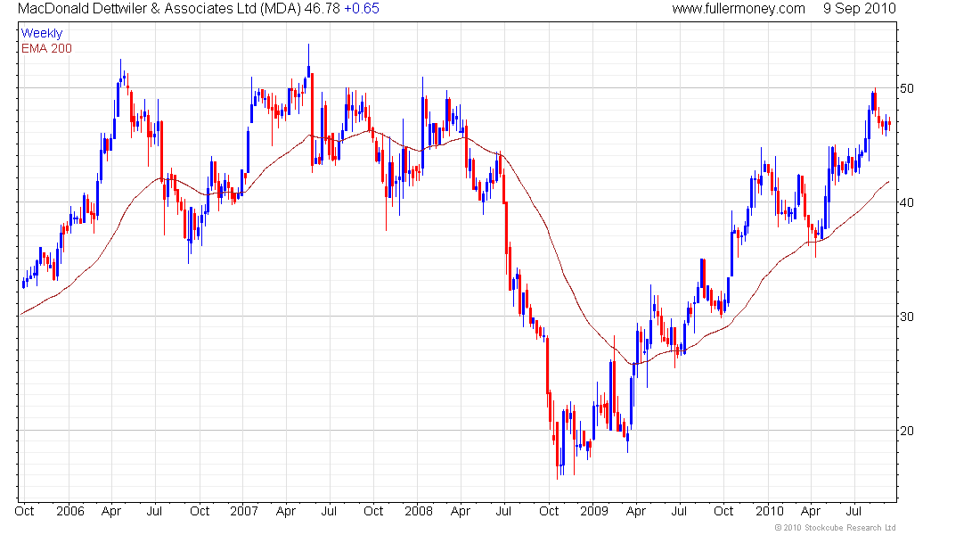Open the www.fullermoney.com link text
Screen dimensions: 980x535
click(739, 9)
